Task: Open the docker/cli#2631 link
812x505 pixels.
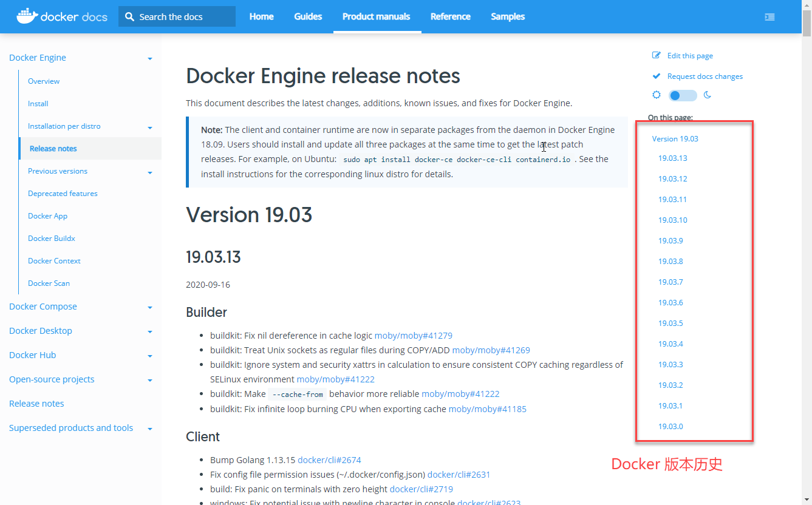Action: pos(459,475)
